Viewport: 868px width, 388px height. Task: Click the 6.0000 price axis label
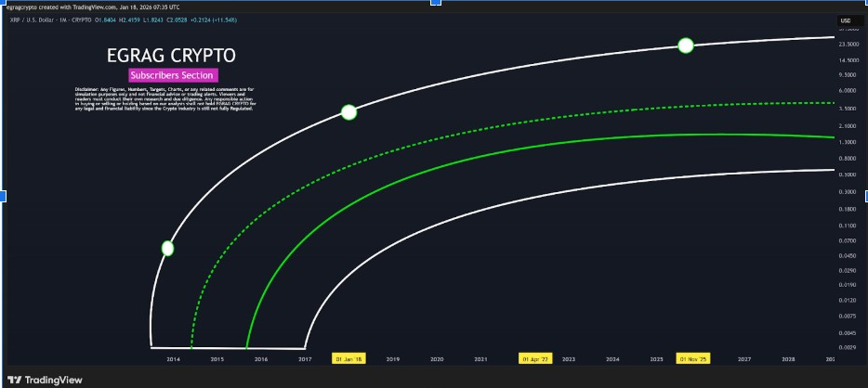[x=846, y=90]
